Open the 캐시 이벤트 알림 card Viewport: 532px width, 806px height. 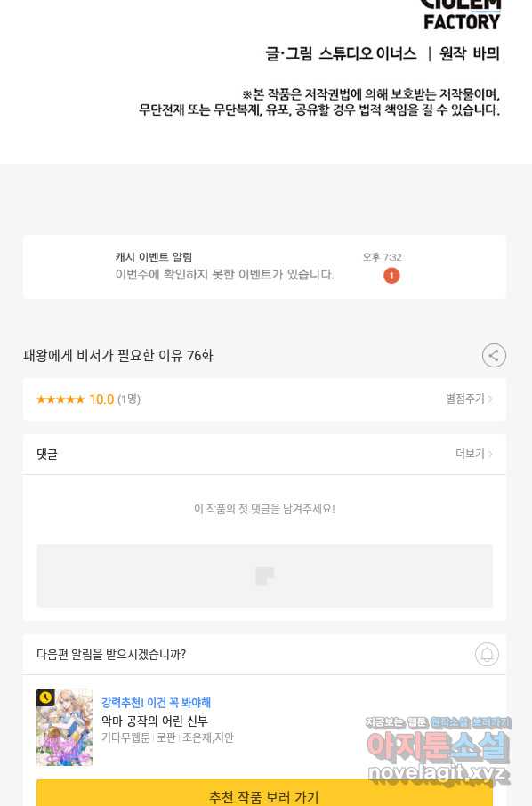click(x=264, y=266)
